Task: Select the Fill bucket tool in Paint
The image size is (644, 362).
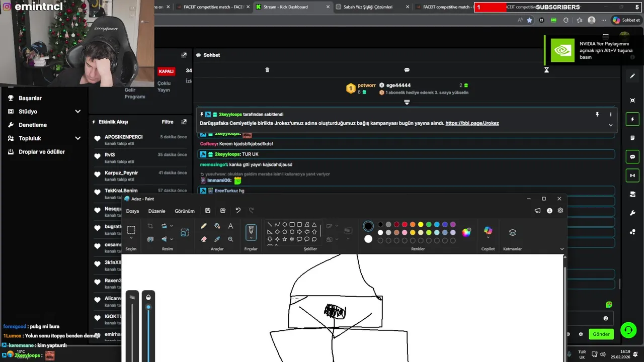Action: tap(217, 226)
